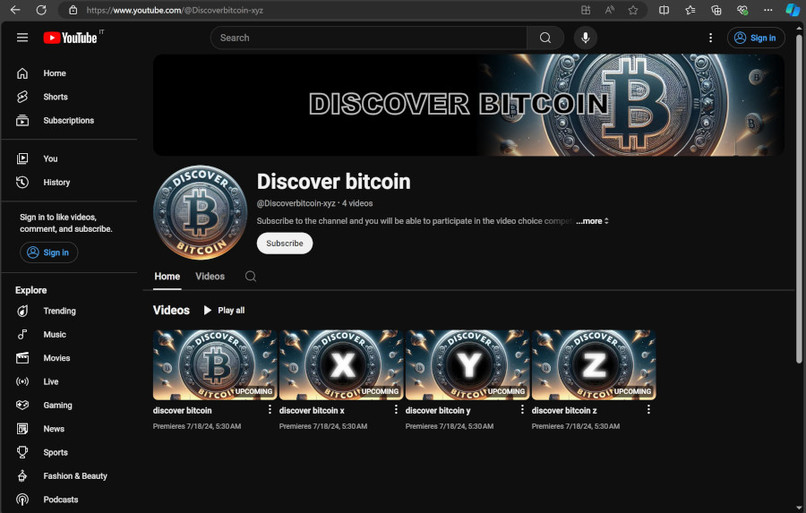Open the thumbnail with letter Z
806x513 pixels.
coord(594,365)
